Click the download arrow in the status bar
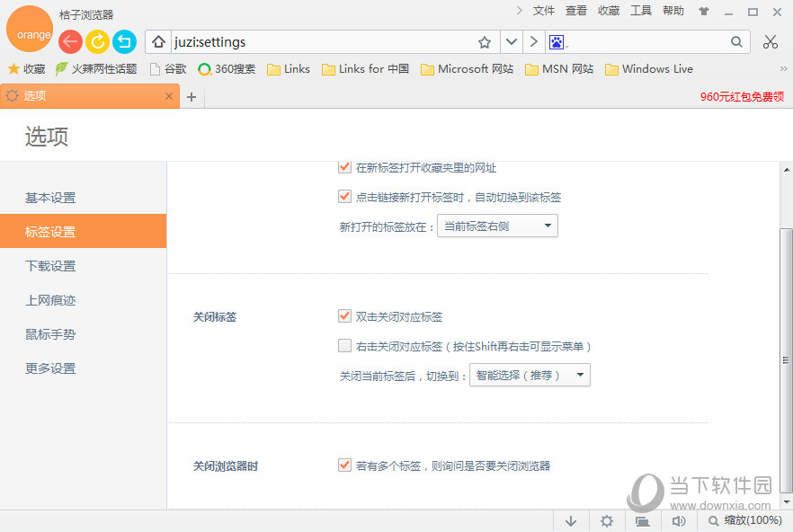 point(571,520)
